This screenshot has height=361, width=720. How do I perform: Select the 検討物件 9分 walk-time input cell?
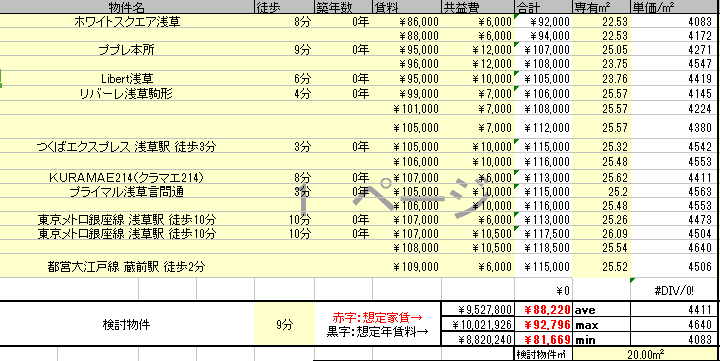284,325
